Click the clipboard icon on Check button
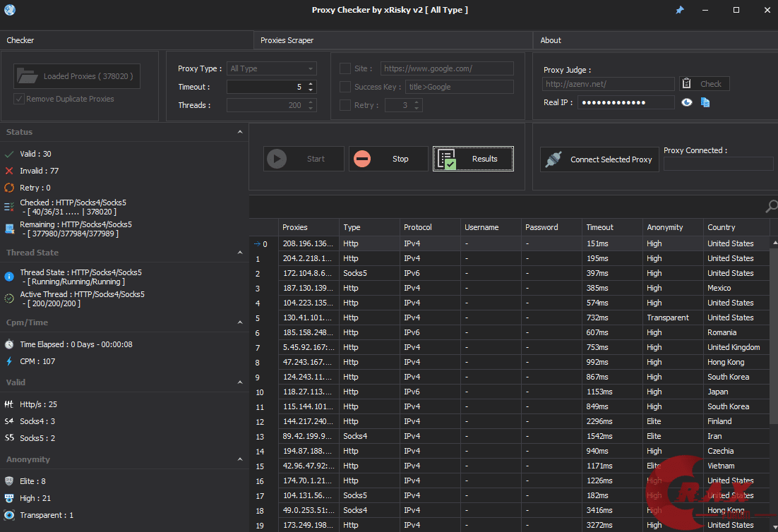Screen dimensions: 778x532 pos(686,84)
